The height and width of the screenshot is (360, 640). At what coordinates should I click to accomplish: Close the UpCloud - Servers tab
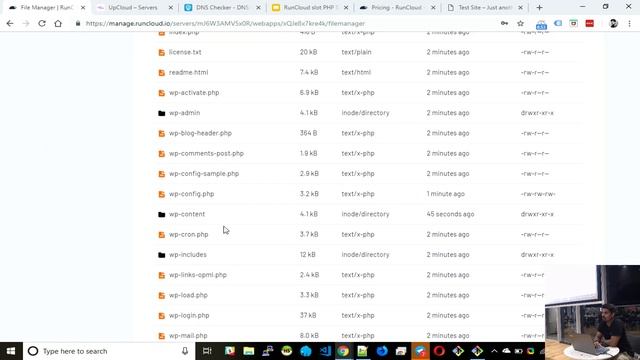pyautogui.click(x=171, y=8)
